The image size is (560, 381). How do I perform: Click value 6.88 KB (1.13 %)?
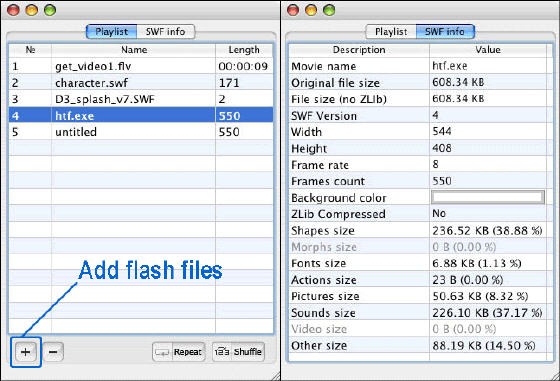[x=476, y=264]
